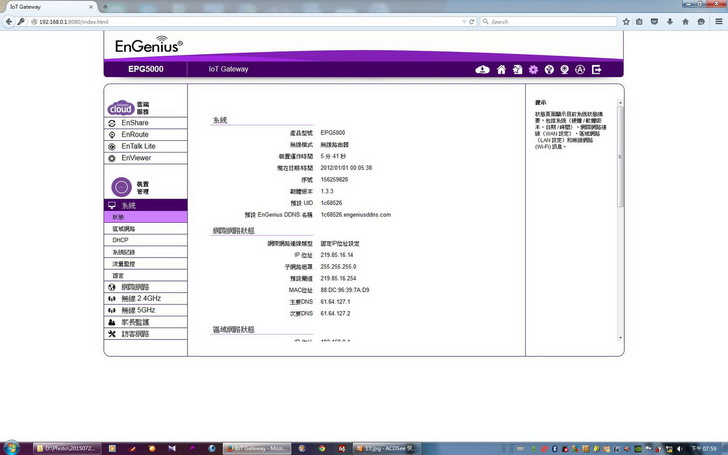Click the Firefox search input box

[550, 21]
